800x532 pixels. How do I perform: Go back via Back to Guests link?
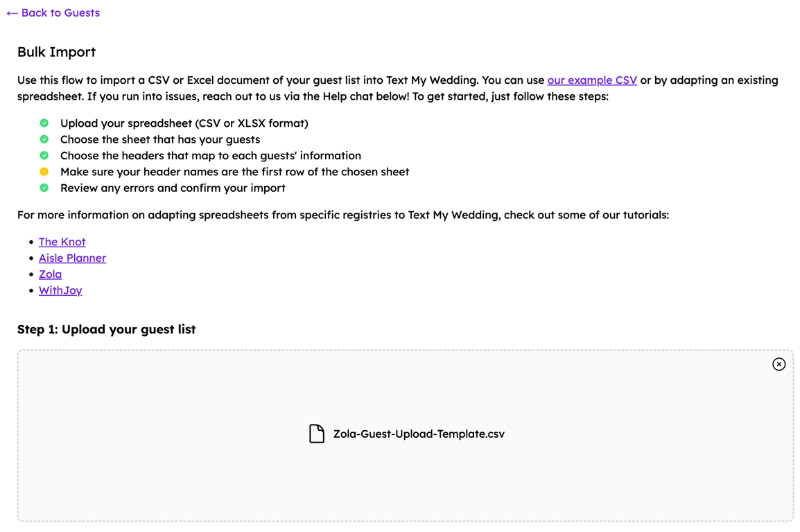[53, 12]
